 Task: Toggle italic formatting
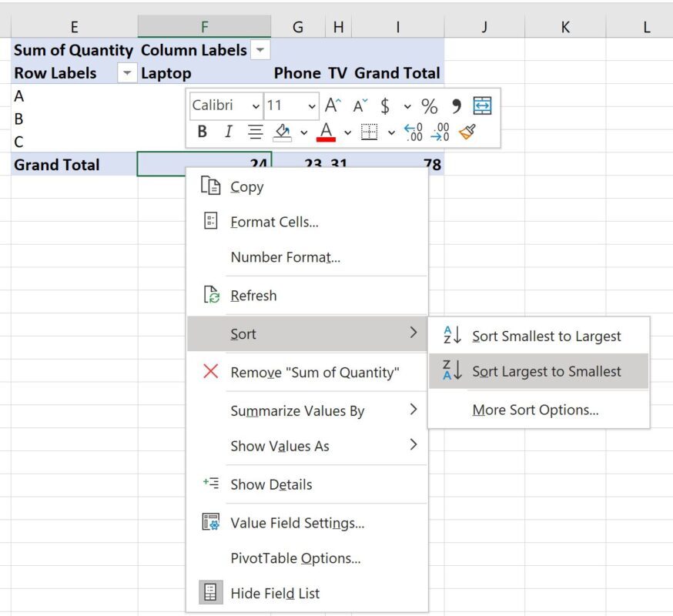click(x=228, y=132)
